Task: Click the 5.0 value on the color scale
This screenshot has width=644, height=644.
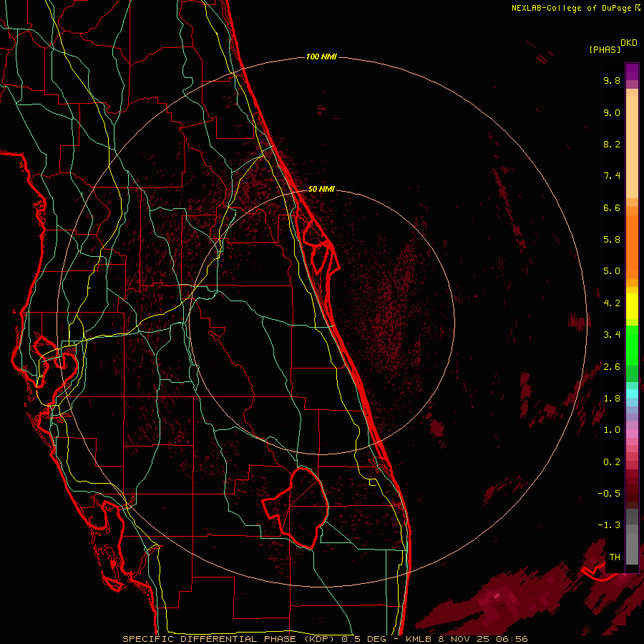Action: pos(612,271)
